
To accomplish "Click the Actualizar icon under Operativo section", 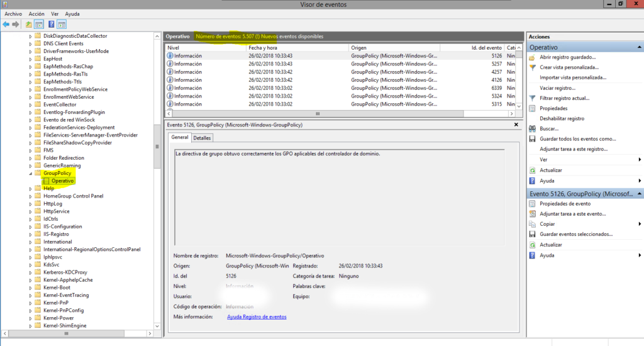I will point(532,170).
